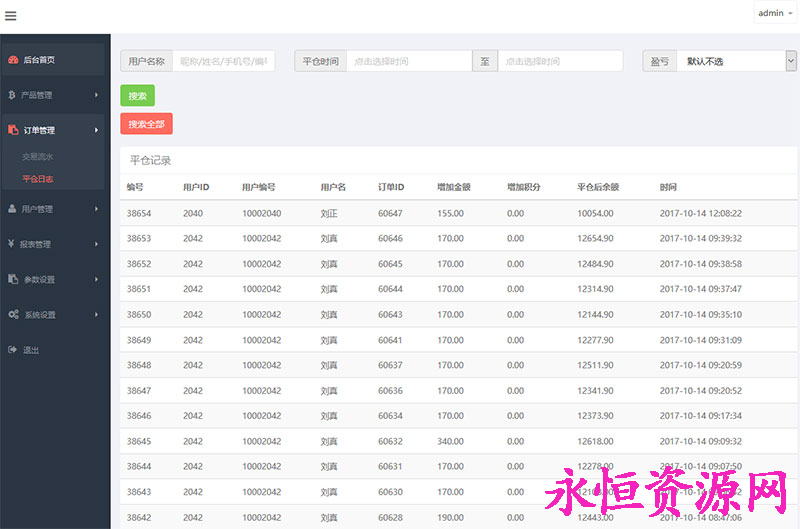The image size is (800, 529).
Task: Expand the 系统设置 arrow
Action: coord(96,314)
